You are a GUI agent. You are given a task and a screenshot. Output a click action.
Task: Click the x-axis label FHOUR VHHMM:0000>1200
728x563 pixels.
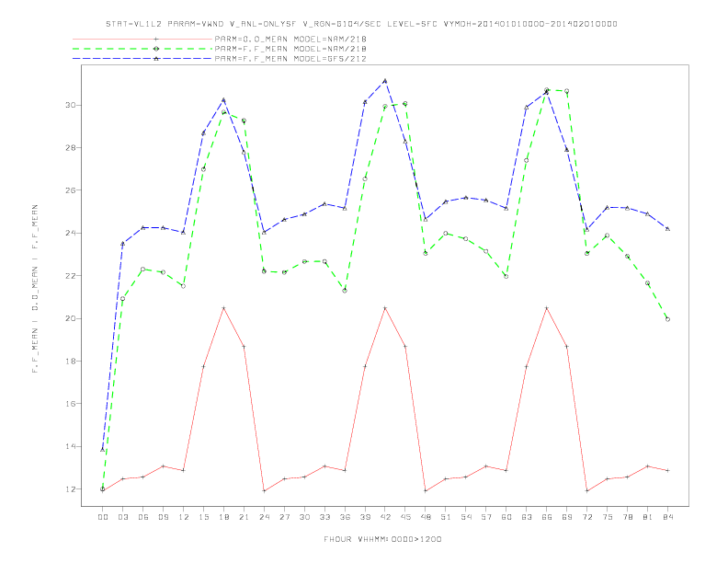(382, 539)
